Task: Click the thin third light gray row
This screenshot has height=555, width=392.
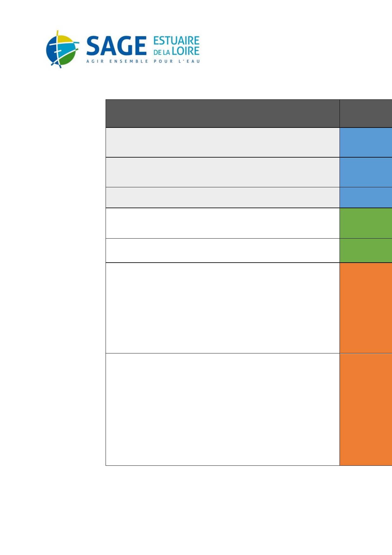Action: pos(223,197)
